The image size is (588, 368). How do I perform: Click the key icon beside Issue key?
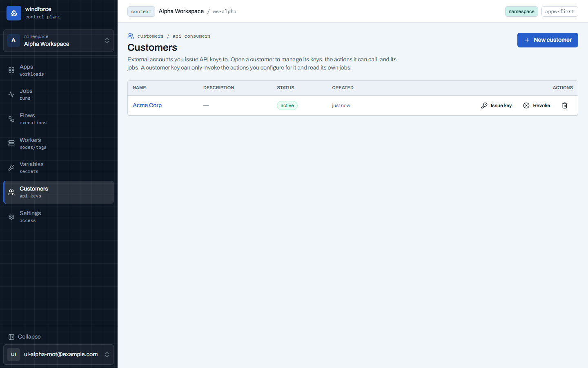484,105
